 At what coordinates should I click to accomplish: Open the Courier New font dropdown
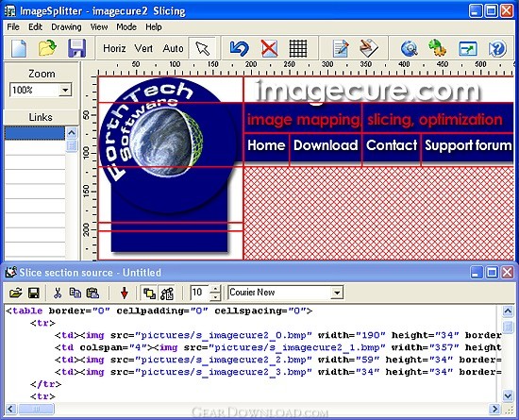pos(337,293)
